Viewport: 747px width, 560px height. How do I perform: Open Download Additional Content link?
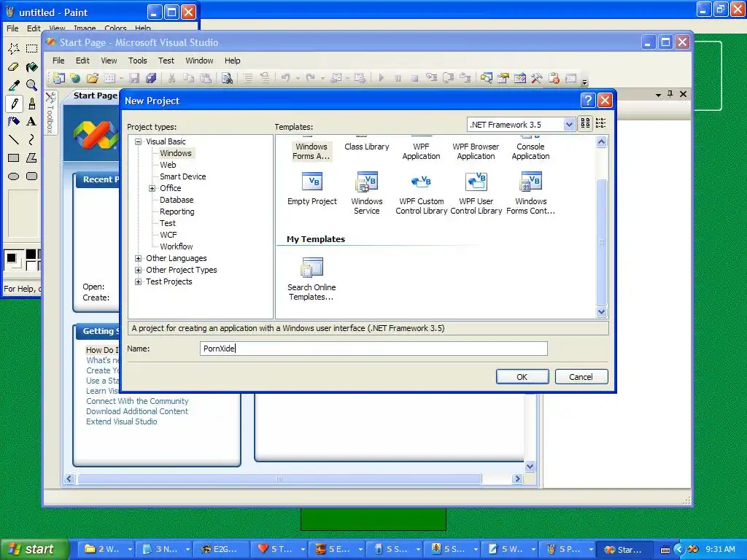click(x=137, y=411)
